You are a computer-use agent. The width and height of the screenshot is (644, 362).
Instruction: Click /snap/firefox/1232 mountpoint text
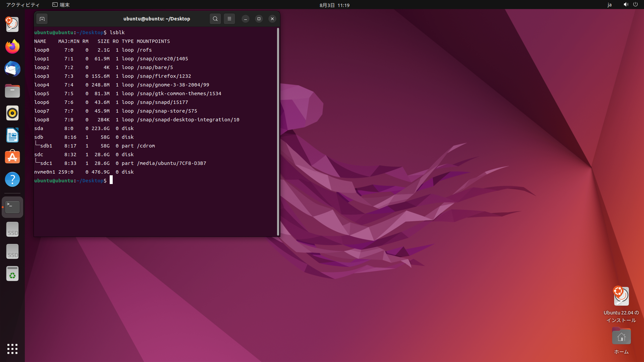point(164,76)
